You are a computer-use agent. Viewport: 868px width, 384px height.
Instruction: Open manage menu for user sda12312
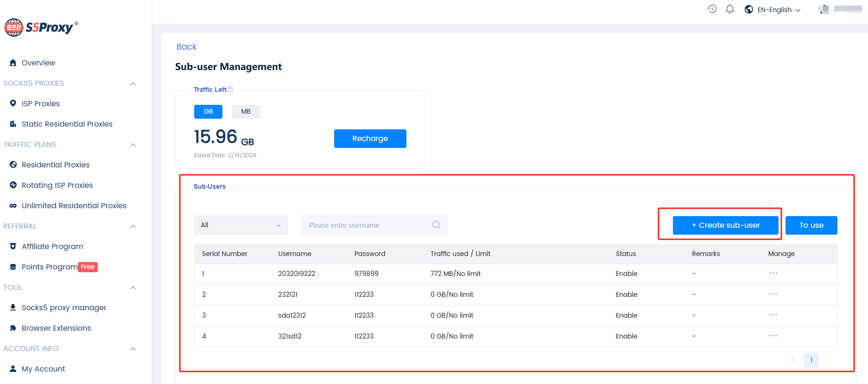(x=773, y=315)
